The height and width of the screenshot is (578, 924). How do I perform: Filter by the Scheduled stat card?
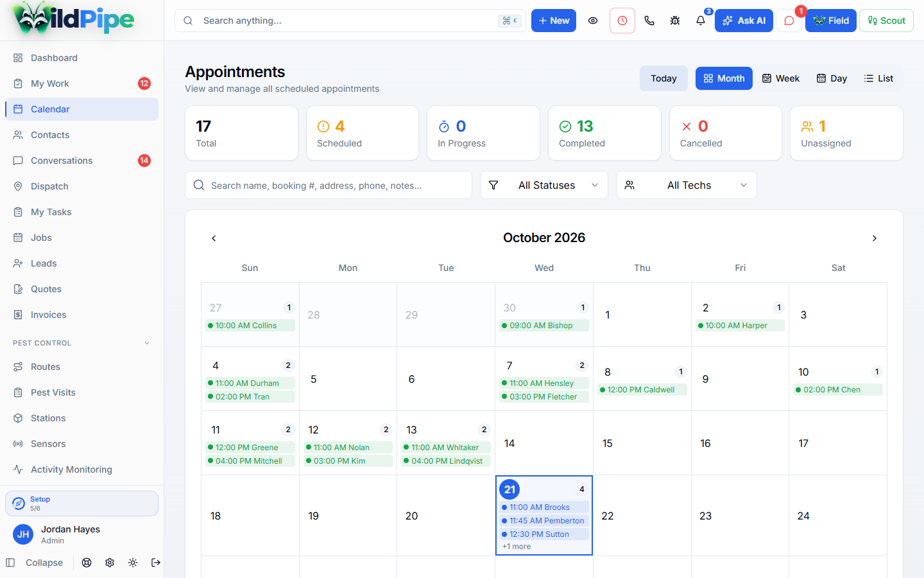363,133
